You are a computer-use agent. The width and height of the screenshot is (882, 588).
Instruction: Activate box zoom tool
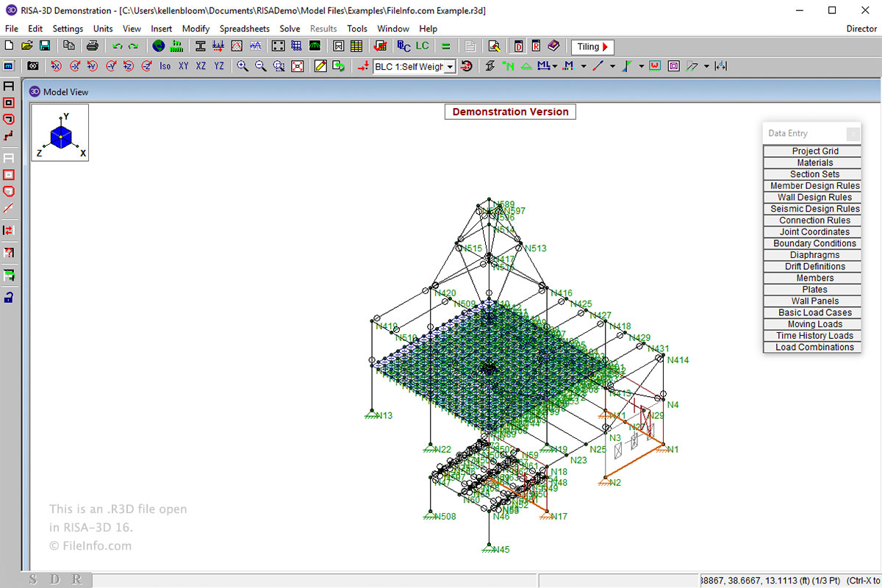(x=279, y=66)
